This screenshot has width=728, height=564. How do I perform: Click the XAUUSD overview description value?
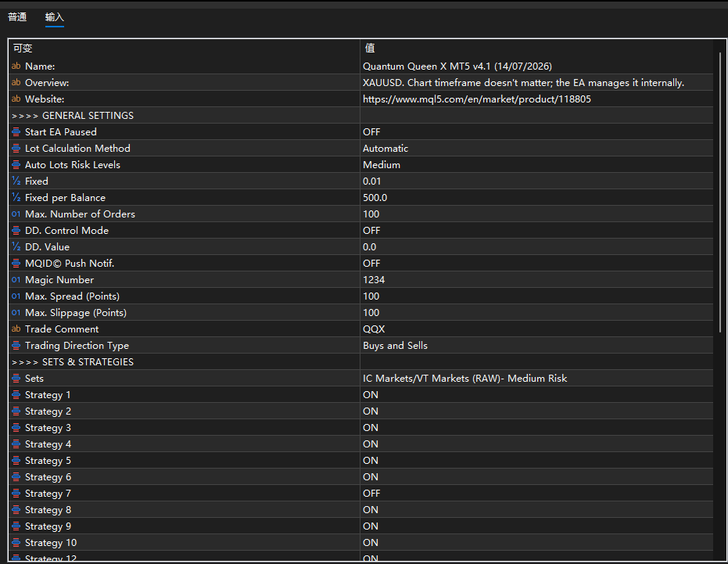523,83
